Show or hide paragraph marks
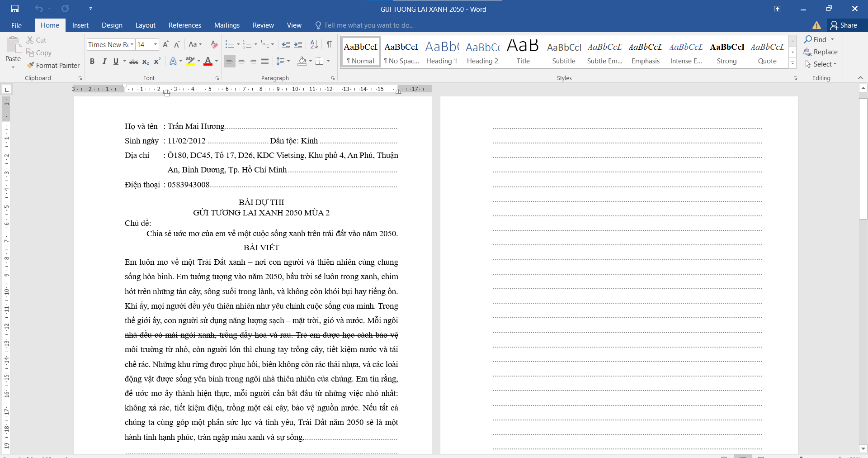Screen dimensions: 868x458 [x=329, y=44]
